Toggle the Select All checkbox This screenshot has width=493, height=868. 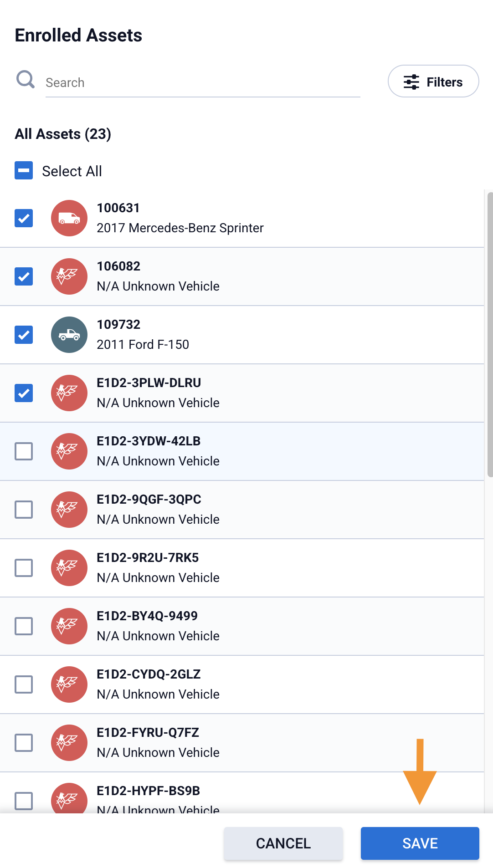[23, 171]
